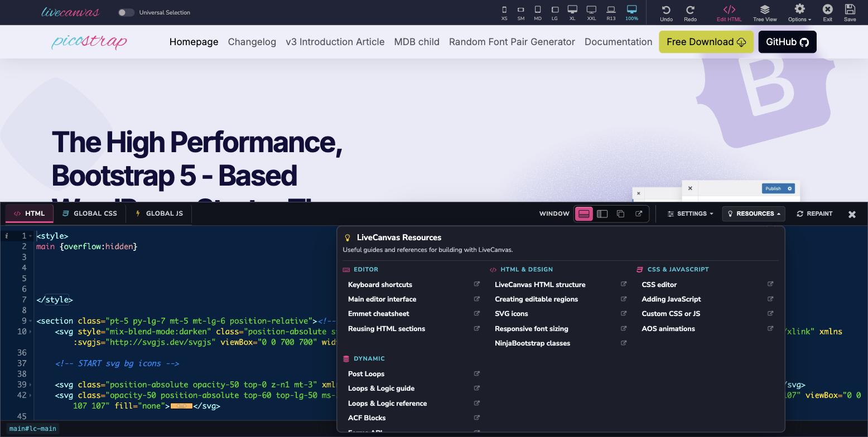The width and height of the screenshot is (868, 437).
Task: Save the page
Action: [x=850, y=13]
